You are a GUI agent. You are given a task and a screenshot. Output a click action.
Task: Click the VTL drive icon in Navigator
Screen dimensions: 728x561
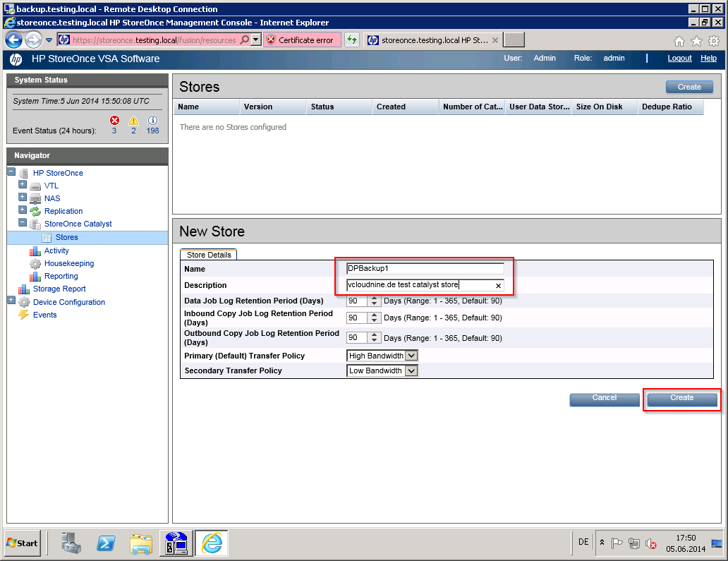pos(35,186)
